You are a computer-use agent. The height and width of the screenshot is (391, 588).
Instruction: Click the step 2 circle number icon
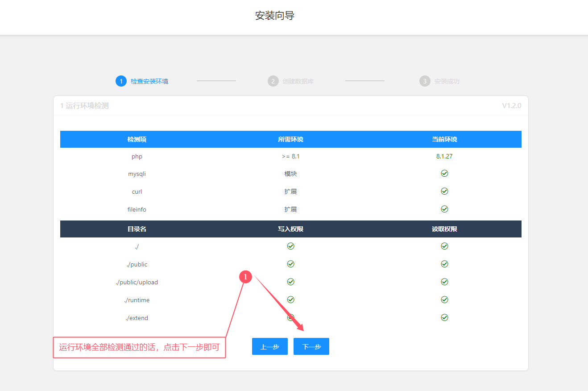(x=273, y=81)
